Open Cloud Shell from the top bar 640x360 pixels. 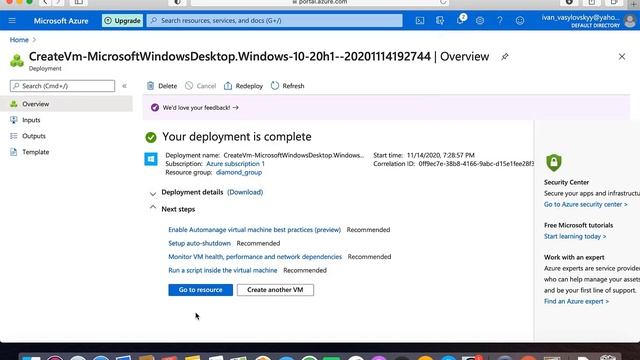(x=420, y=20)
